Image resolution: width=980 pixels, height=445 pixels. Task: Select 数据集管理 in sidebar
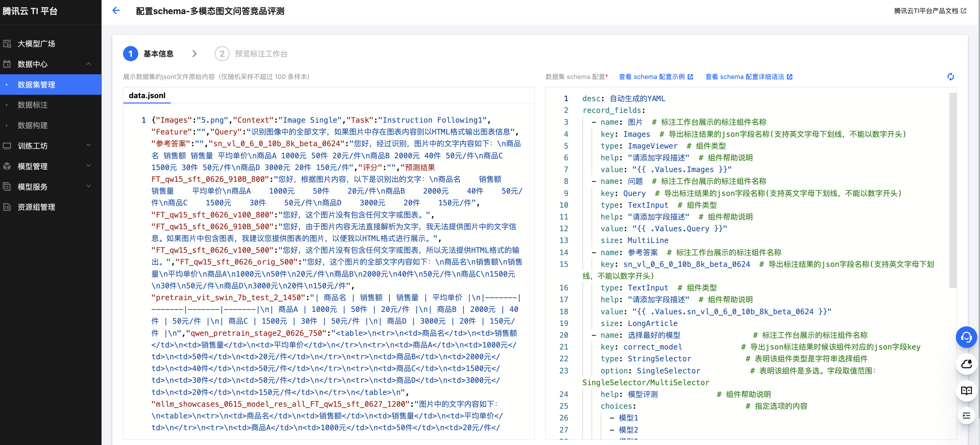(50, 84)
